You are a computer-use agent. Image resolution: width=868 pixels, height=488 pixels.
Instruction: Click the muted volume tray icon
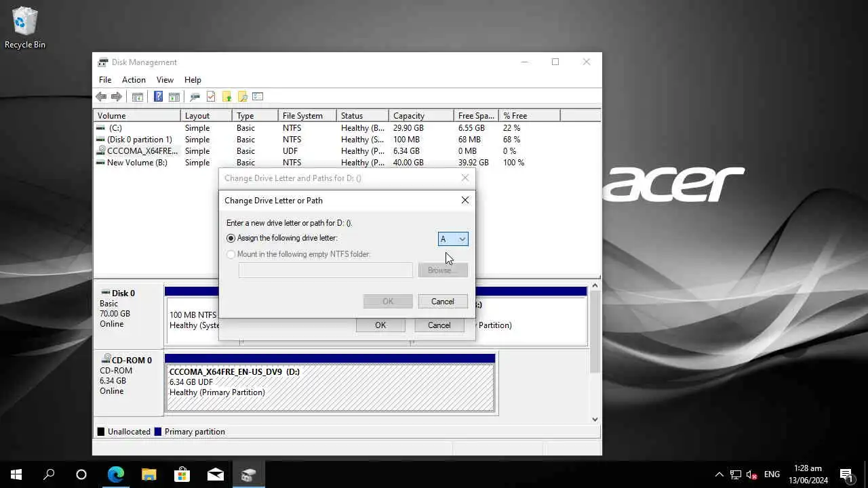(751, 474)
